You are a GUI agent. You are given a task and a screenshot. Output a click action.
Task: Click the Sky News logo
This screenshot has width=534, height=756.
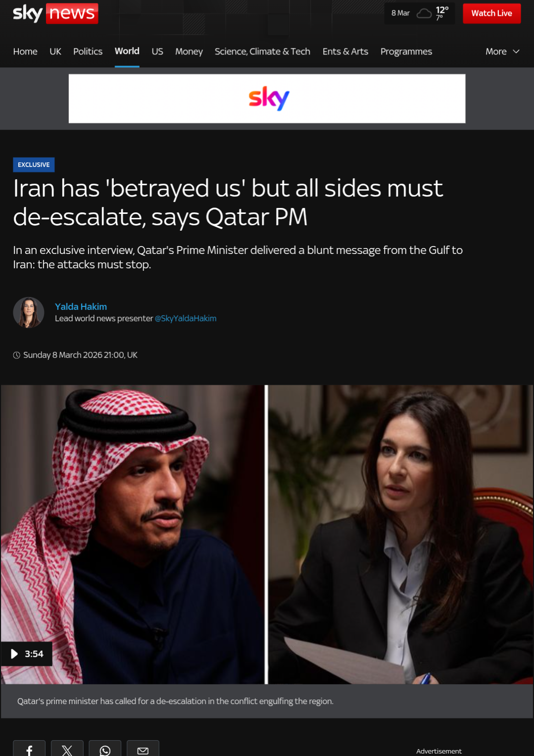[x=55, y=13]
